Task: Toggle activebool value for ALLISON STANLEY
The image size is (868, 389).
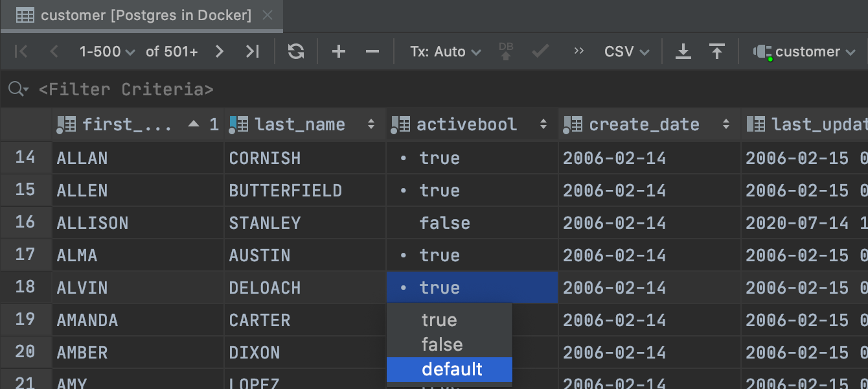Action: (444, 223)
